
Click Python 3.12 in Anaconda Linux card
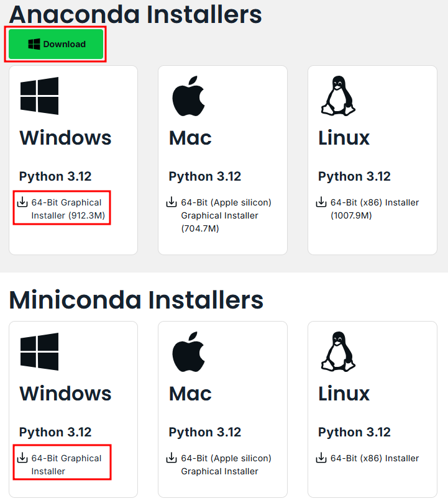coord(354,176)
